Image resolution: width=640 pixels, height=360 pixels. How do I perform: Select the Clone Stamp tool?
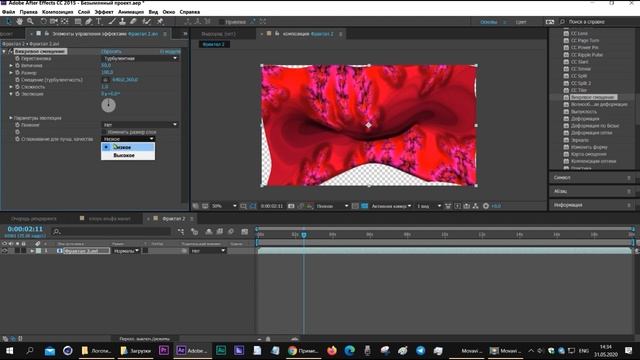tap(122, 21)
